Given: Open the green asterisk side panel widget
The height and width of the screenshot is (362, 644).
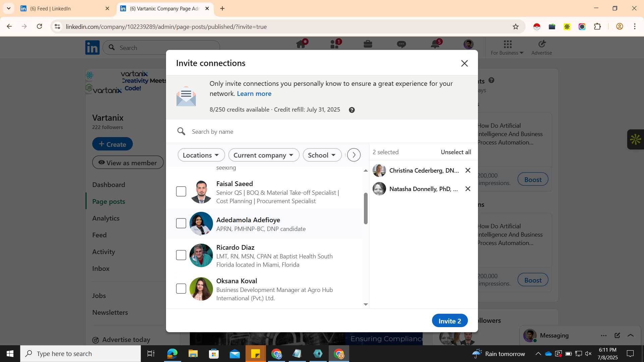Looking at the screenshot, I should pyautogui.click(x=636, y=139).
